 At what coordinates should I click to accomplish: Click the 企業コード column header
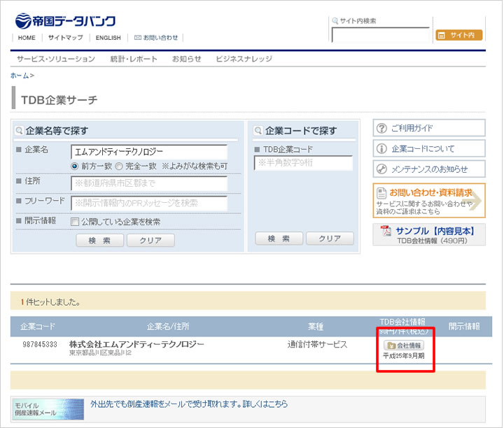click(x=38, y=327)
